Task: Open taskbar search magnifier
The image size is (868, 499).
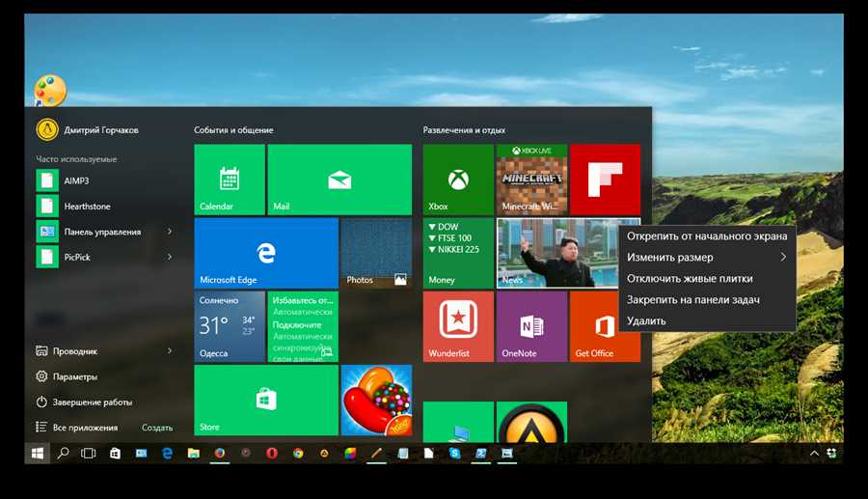Action: tap(63, 453)
